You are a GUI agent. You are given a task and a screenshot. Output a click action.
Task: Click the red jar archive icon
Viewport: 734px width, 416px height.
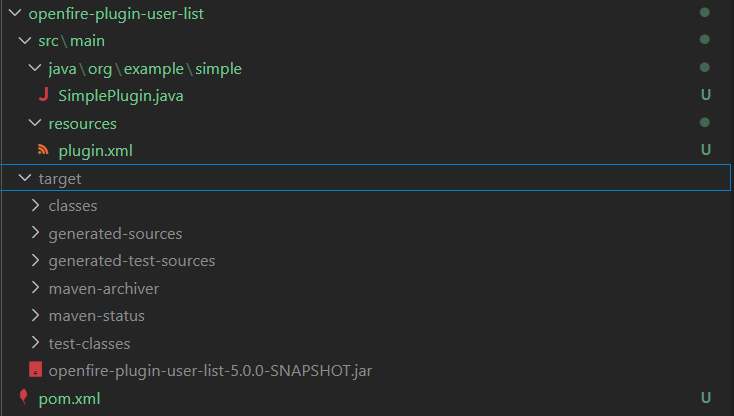(x=35, y=370)
